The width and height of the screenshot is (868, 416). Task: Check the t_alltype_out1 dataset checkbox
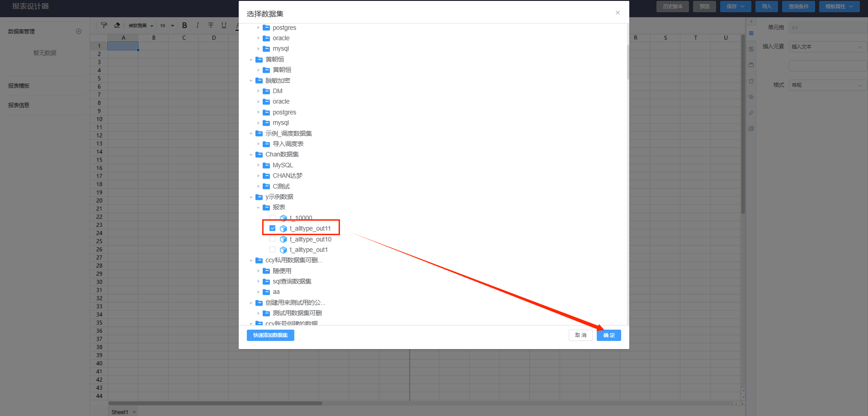(x=273, y=250)
